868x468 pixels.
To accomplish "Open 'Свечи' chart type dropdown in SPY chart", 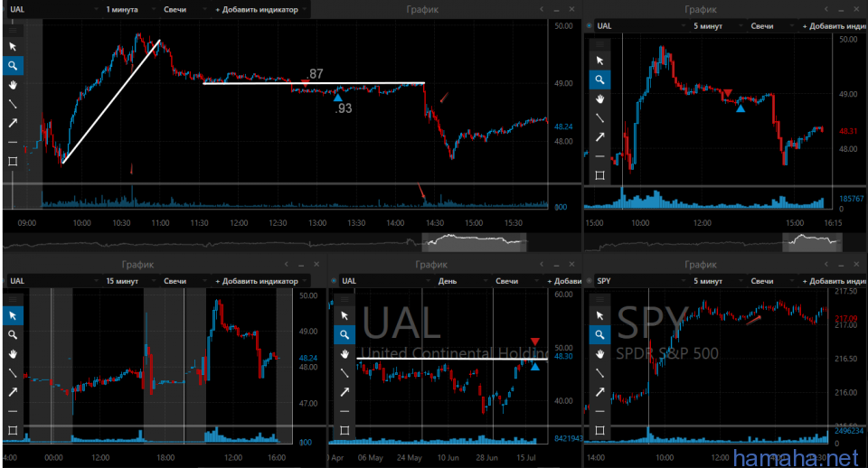I will 771,281.
